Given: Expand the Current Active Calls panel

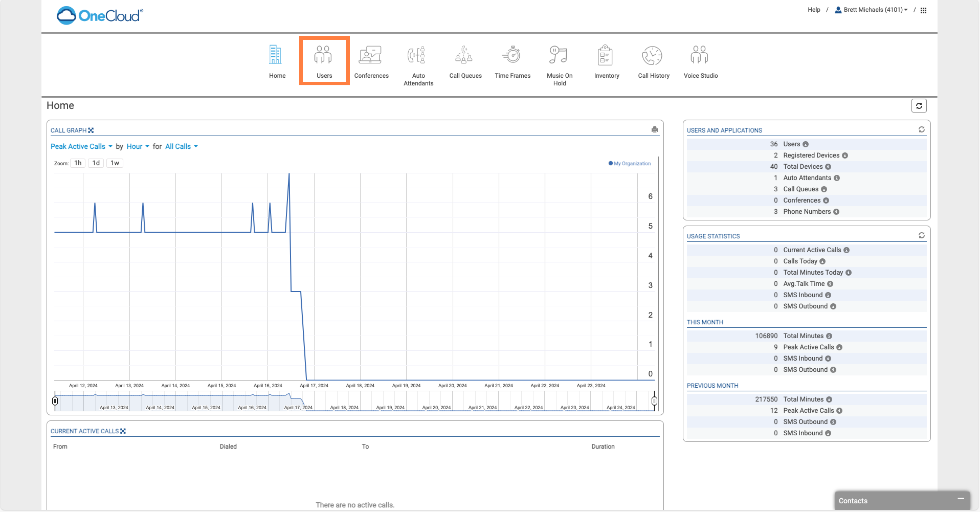Looking at the screenshot, I should coord(123,431).
